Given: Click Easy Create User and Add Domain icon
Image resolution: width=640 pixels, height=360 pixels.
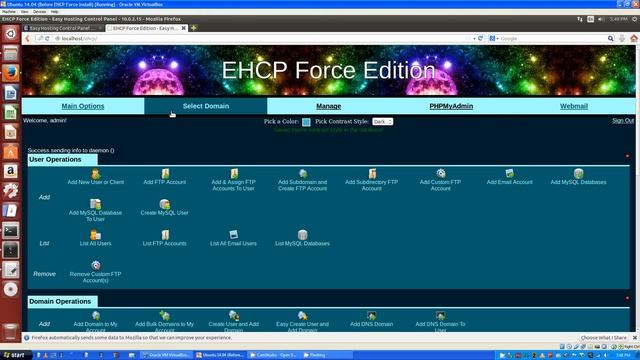Looking at the screenshot, I should 303,316.
